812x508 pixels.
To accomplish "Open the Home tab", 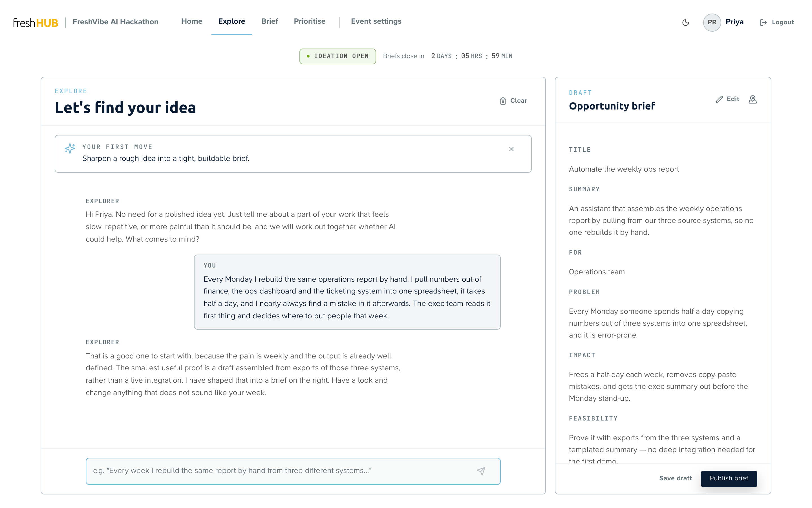I will coord(192,21).
